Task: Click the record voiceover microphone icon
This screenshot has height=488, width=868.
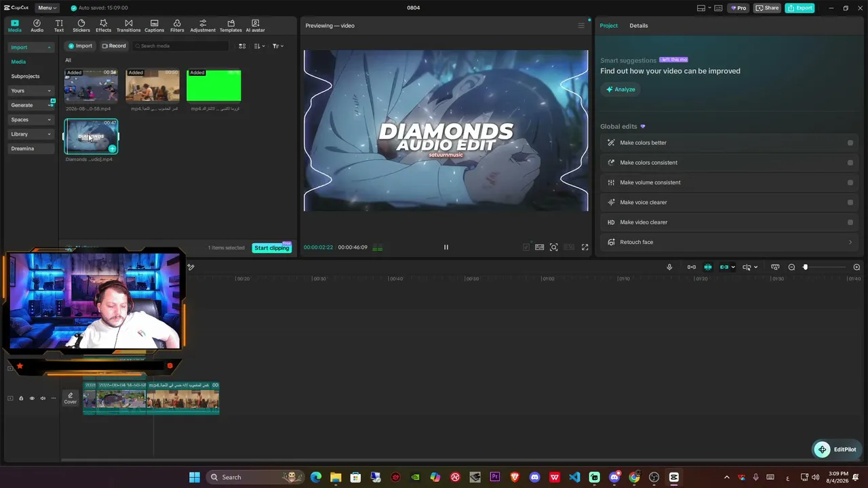Action: pyautogui.click(x=669, y=267)
